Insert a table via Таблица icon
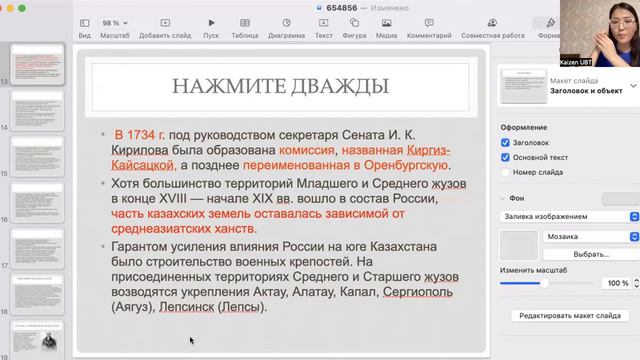 point(245,23)
